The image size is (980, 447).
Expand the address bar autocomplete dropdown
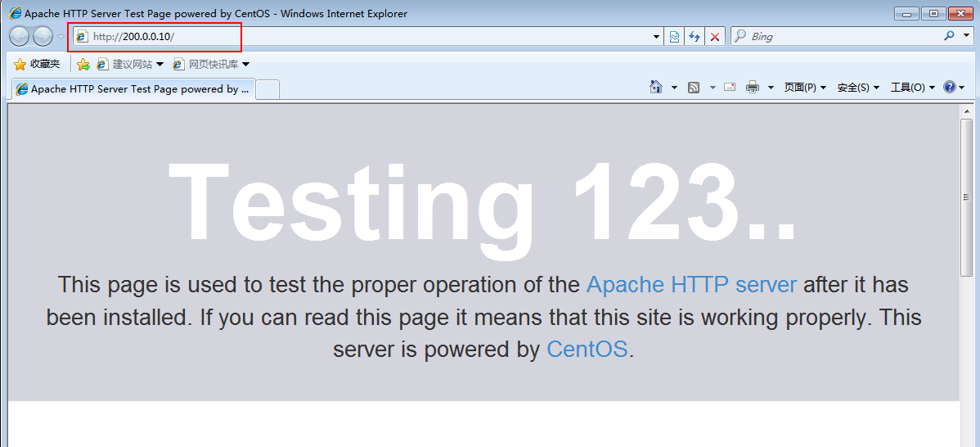pyautogui.click(x=656, y=37)
